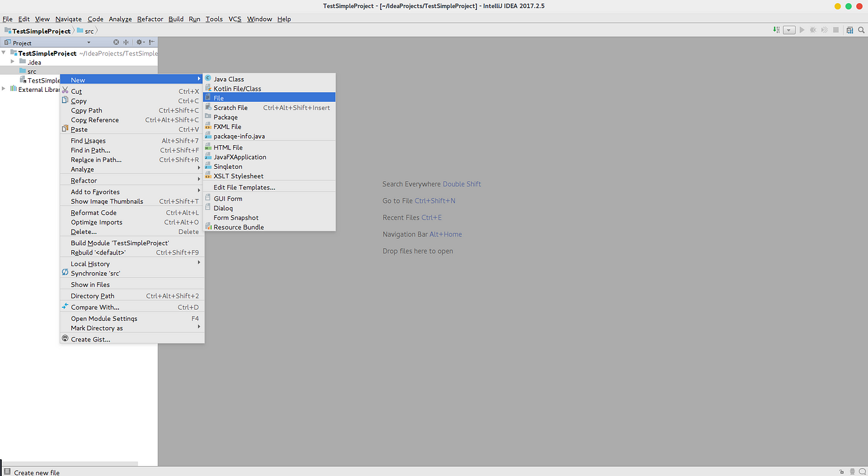The height and width of the screenshot is (476, 868).
Task: Click Scroll from Source target icon
Action: [x=116, y=42]
